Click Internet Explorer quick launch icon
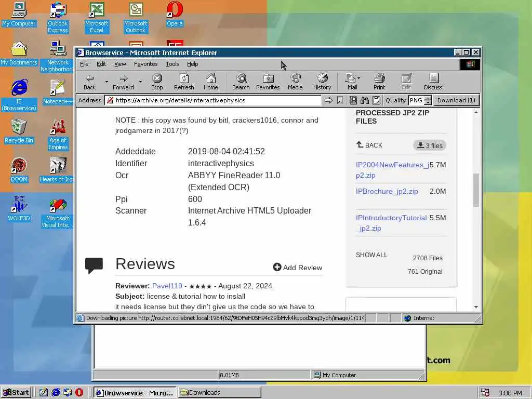Viewport: 532px width, 399px height. point(55,393)
